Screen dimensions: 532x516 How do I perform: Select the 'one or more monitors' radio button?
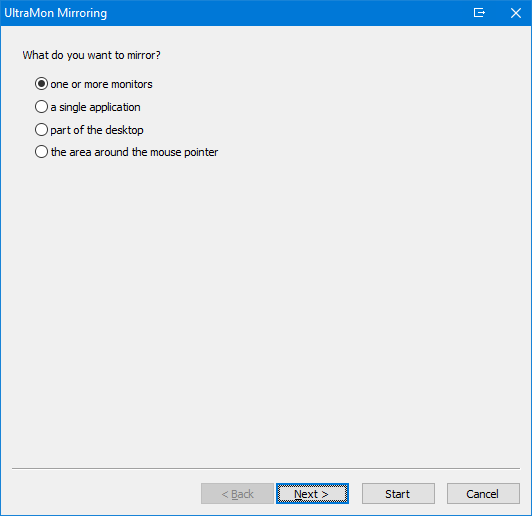pyautogui.click(x=41, y=84)
